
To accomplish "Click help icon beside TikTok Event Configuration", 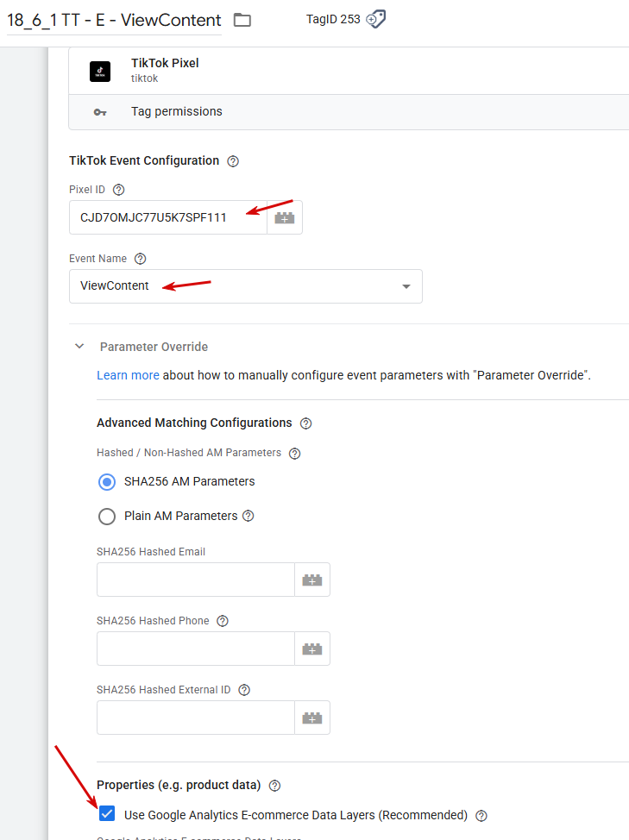I will [x=233, y=161].
